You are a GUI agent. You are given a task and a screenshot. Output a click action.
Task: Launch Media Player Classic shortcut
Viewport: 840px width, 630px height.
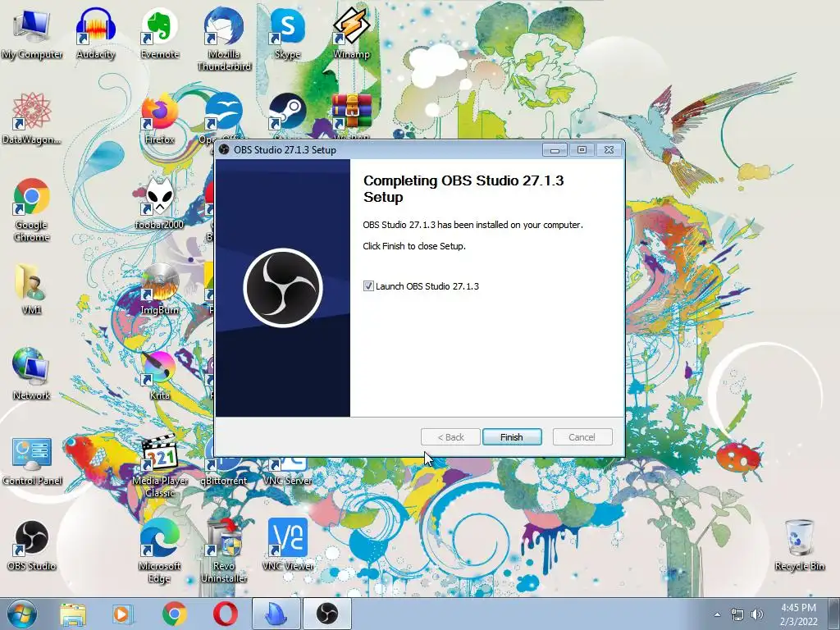click(159, 466)
